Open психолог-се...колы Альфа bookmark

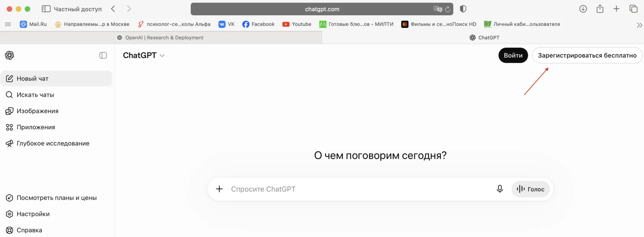174,24
